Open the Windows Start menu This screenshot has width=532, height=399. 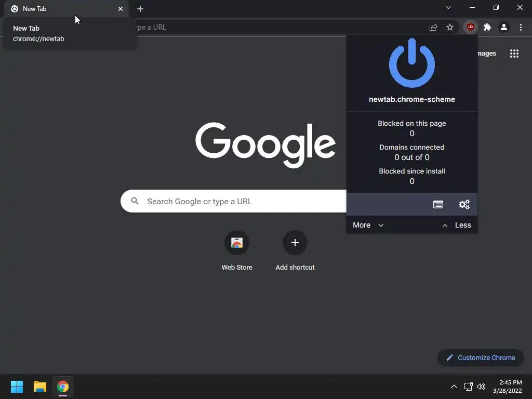pyautogui.click(x=17, y=387)
